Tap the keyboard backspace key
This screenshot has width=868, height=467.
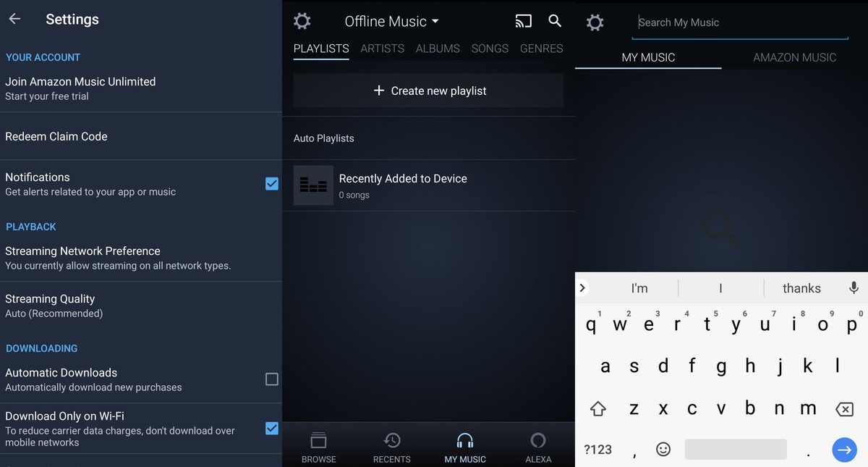(x=844, y=410)
